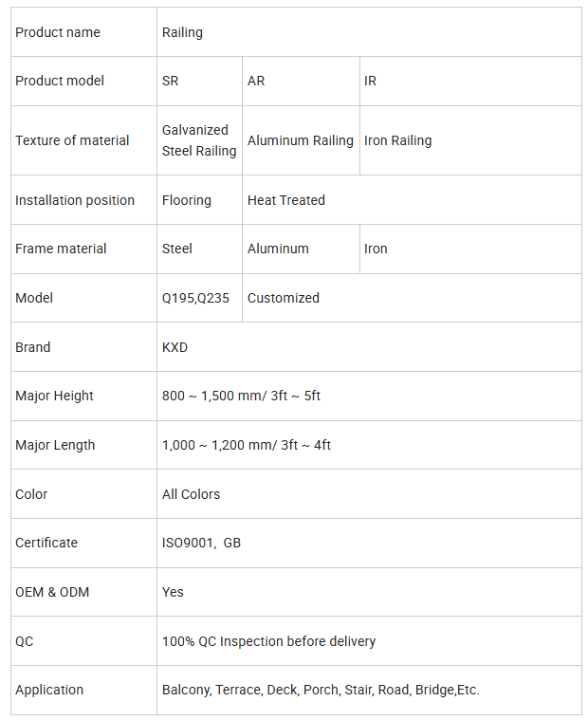Screen dimensions: 588x720
Task: Click the "Heat Treated" cell
Action: (286, 200)
